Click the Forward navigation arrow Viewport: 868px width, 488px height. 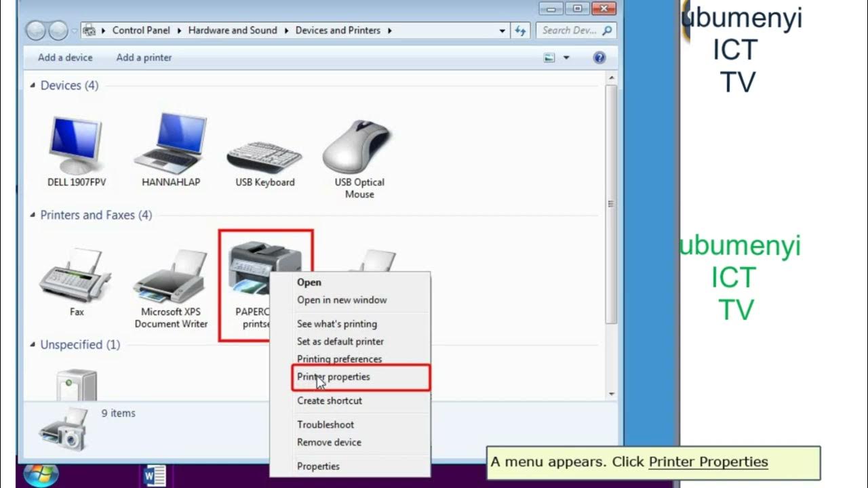coord(58,30)
